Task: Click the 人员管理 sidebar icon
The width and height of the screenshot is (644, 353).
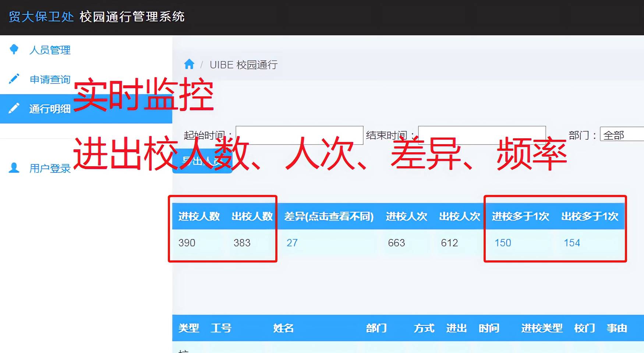Action: pyautogui.click(x=14, y=49)
